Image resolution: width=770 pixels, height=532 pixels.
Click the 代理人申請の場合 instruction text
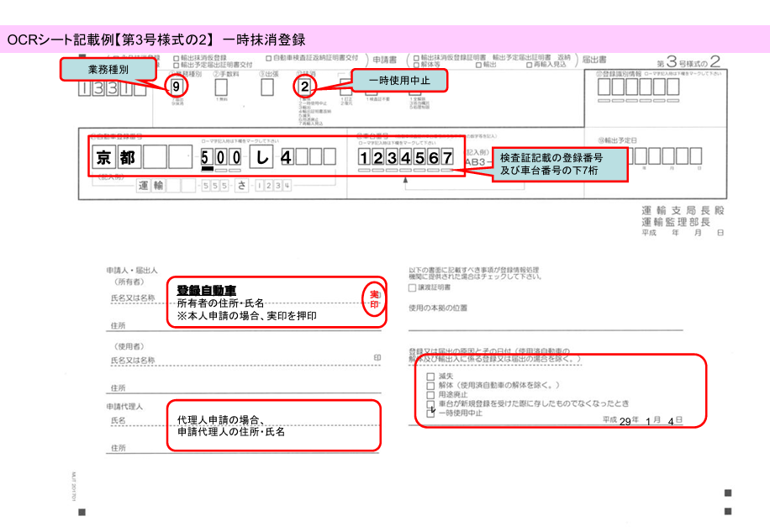click(231, 426)
